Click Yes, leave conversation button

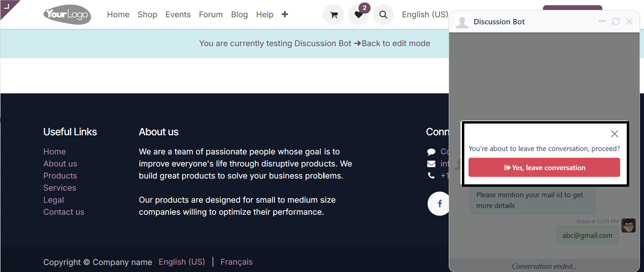point(544,168)
